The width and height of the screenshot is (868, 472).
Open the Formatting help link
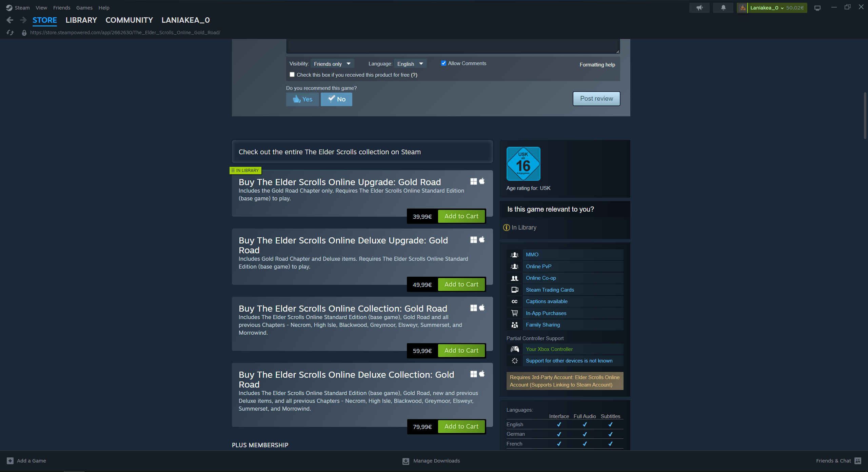(597, 65)
